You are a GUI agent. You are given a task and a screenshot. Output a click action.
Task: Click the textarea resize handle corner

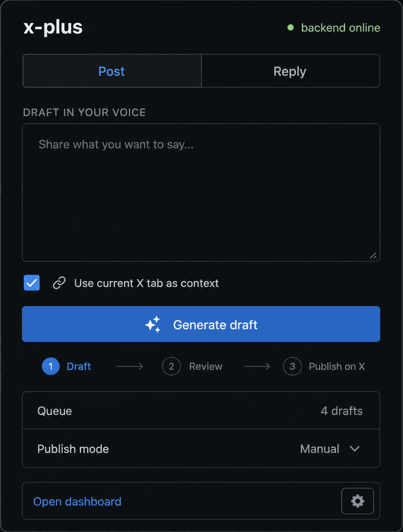click(373, 255)
